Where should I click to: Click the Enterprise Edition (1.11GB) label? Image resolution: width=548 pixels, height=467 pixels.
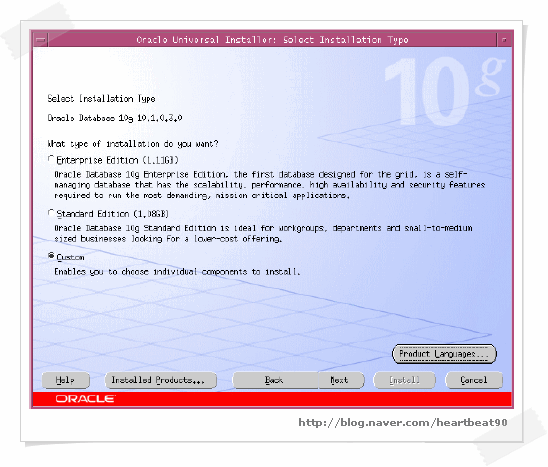117,160
